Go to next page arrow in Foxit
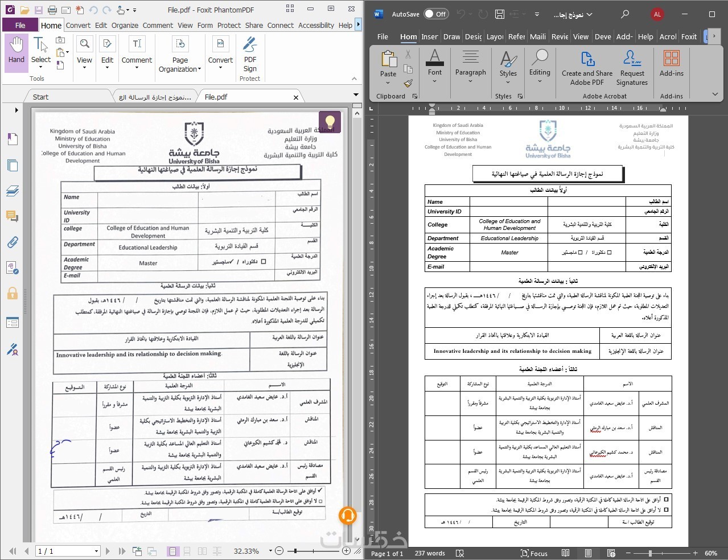This screenshot has width=728, height=560. point(108,551)
